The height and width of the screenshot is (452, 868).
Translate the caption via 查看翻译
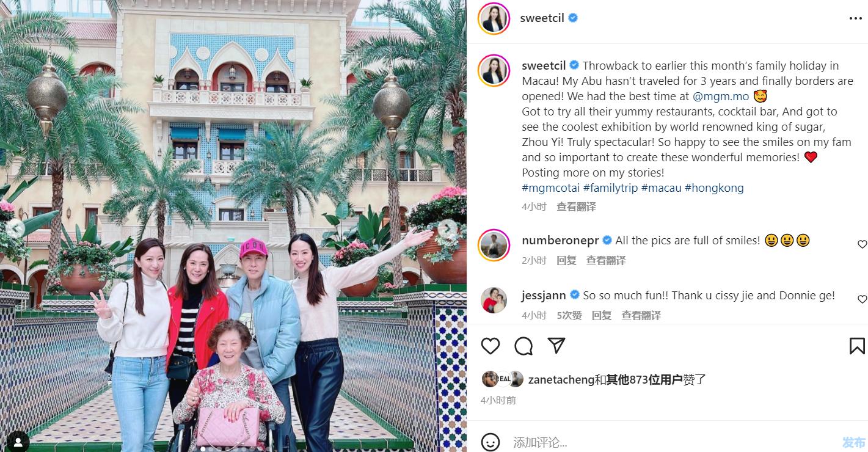click(x=576, y=206)
